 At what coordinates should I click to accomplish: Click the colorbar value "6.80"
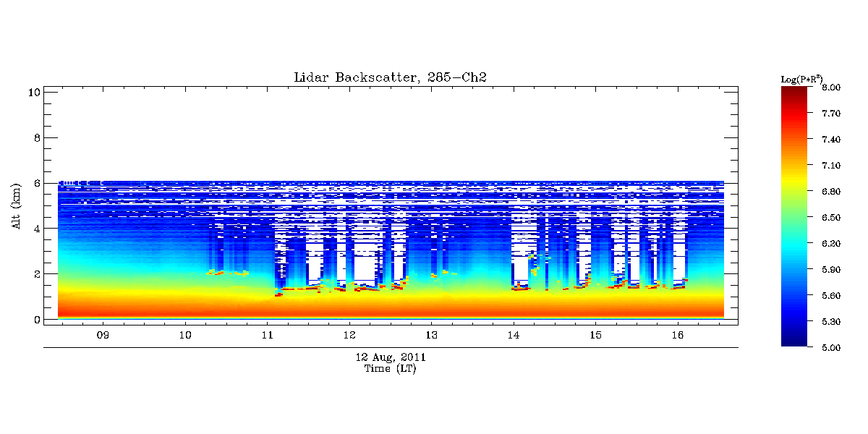831,192
